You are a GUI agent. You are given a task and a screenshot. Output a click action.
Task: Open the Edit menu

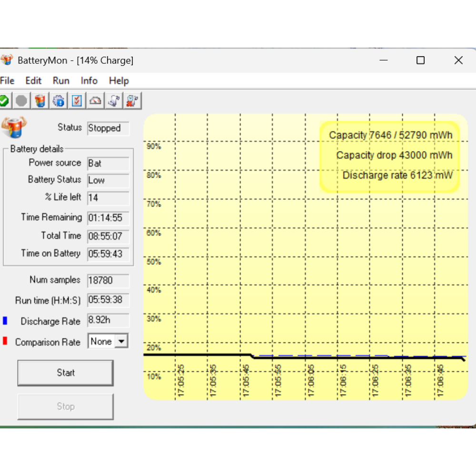tap(33, 81)
